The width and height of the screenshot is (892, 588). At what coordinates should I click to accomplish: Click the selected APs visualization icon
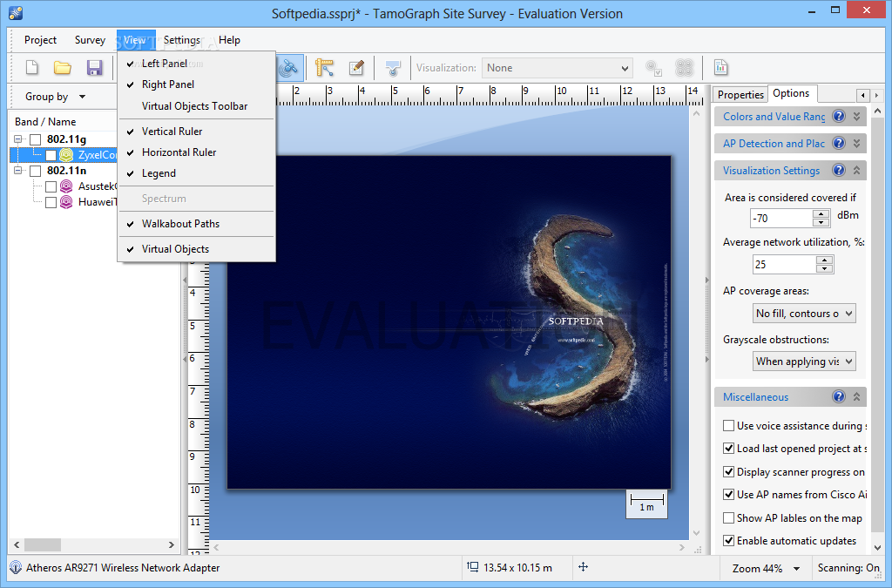653,68
